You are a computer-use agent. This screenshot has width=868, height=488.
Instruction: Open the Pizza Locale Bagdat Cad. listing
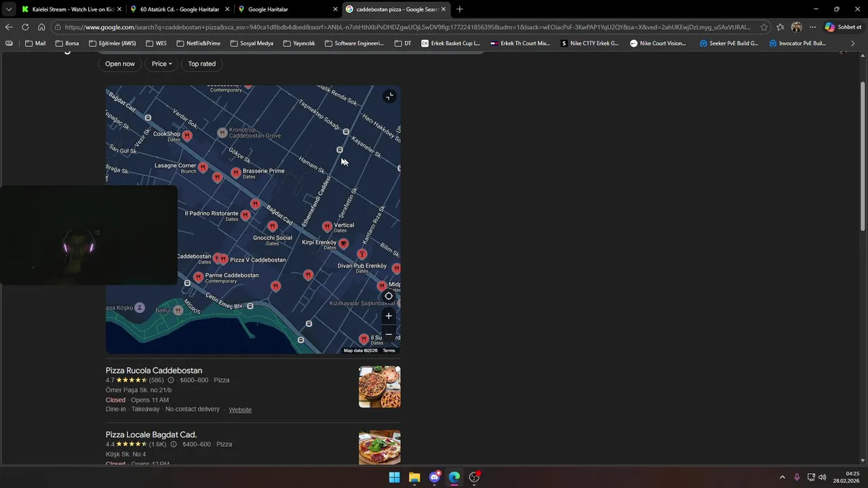pyautogui.click(x=151, y=434)
